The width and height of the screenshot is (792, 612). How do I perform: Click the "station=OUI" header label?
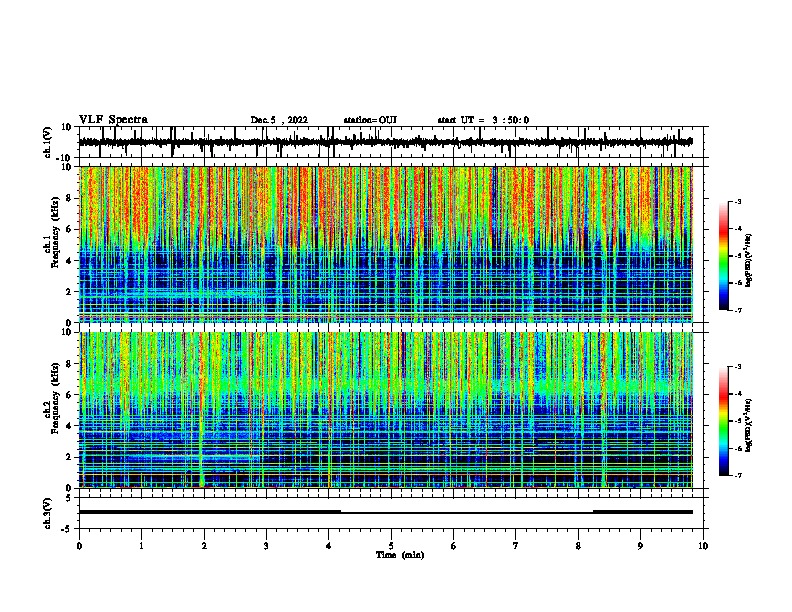(370, 120)
